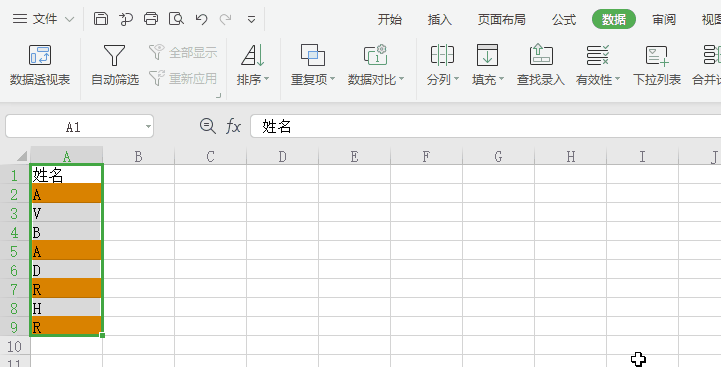Click the zoom magnifier beside fx
This screenshot has height=367, width=721.
[208, 126]
